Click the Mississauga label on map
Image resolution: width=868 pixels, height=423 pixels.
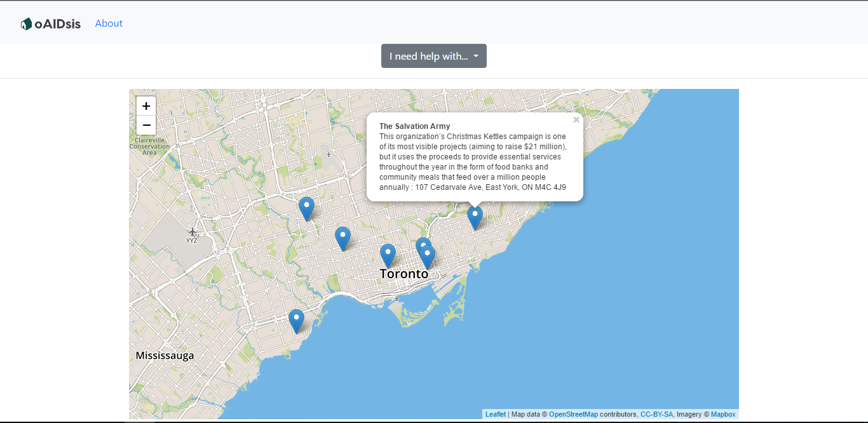165,356
